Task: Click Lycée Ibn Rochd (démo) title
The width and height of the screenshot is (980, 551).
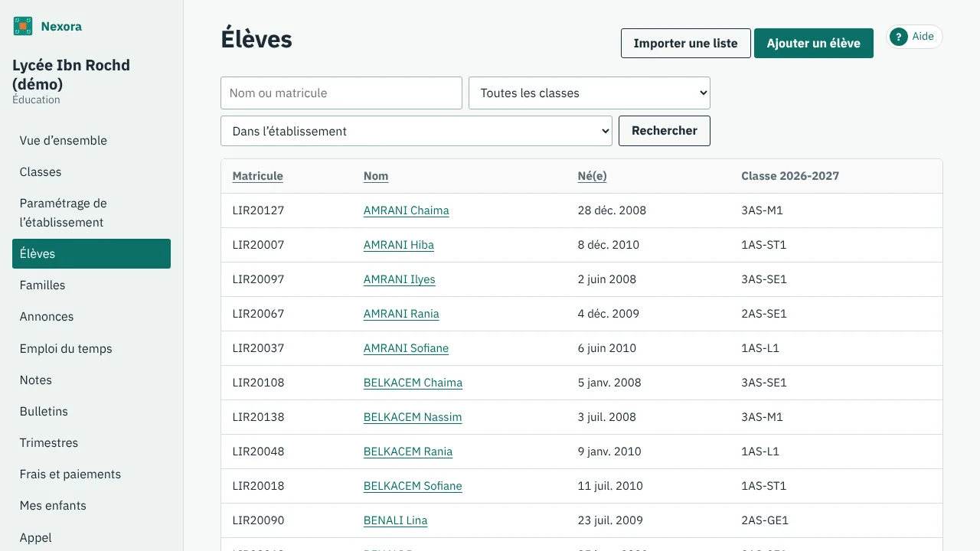Action: tap(71, 74)
